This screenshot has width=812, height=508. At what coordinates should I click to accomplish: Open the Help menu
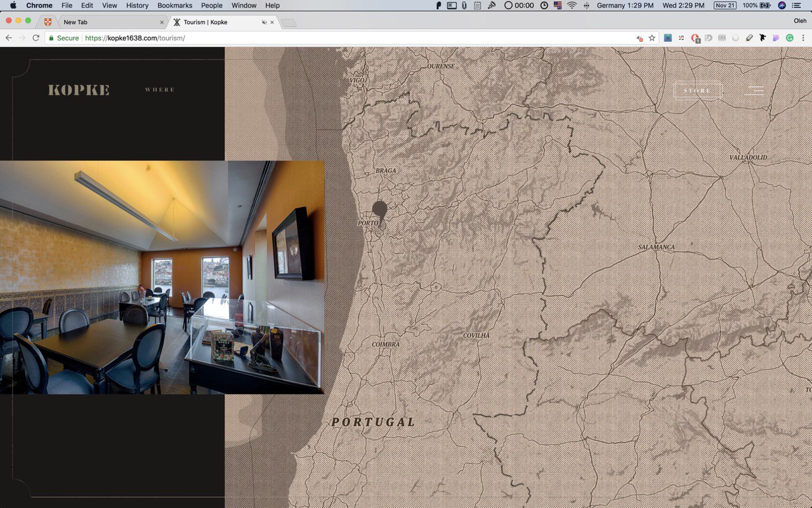click(x=272, y=5)
